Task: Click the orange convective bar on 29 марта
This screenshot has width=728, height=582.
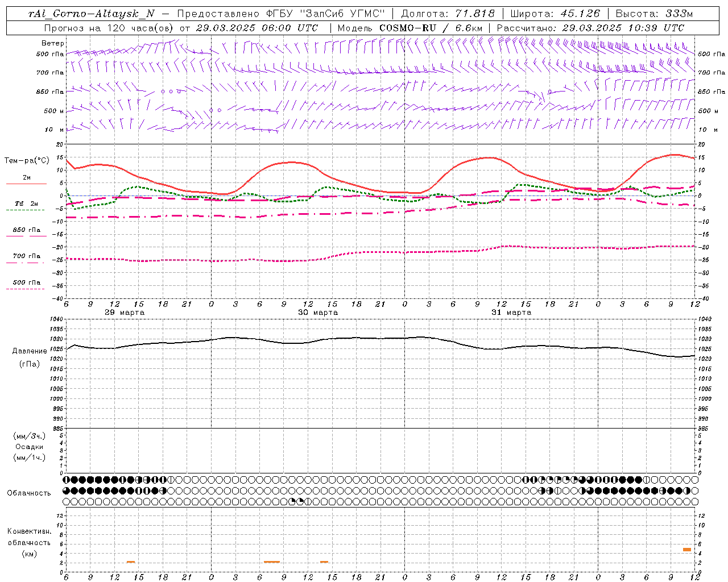Action: click(x=131, y=562)
